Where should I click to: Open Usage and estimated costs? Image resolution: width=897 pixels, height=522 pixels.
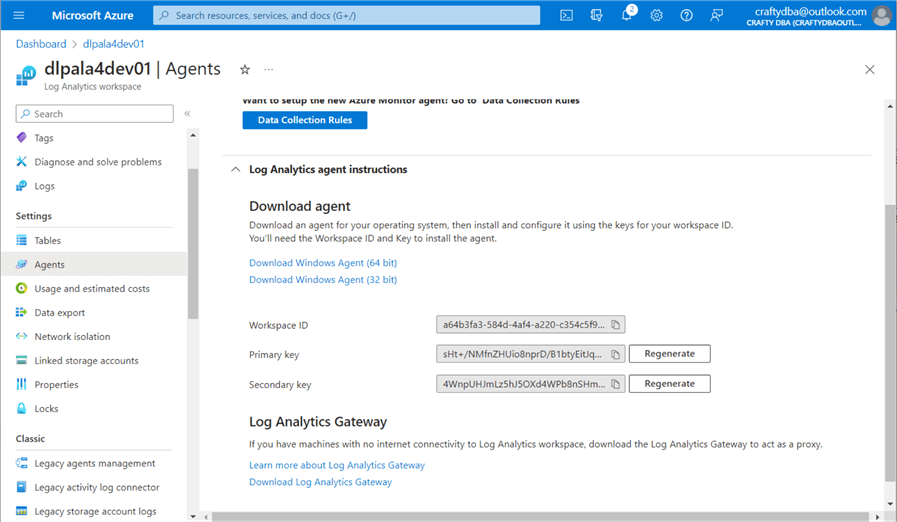pyautogui.click(x=94, y=288)
